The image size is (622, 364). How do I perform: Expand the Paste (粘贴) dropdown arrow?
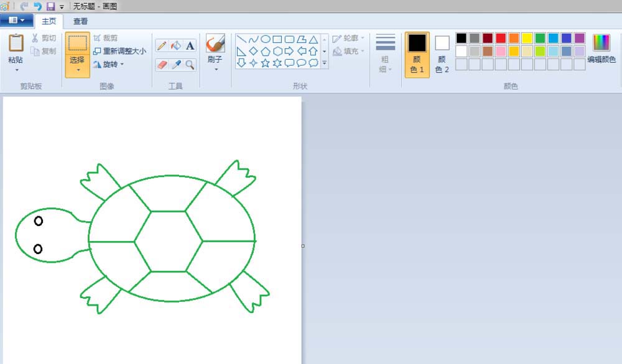tap(16, 70)
